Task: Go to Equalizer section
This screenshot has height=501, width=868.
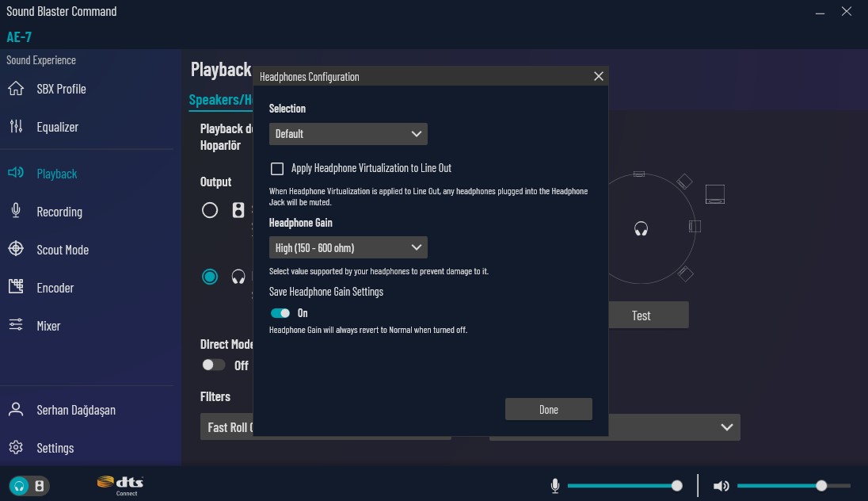Action: click(x=58, y=127)
